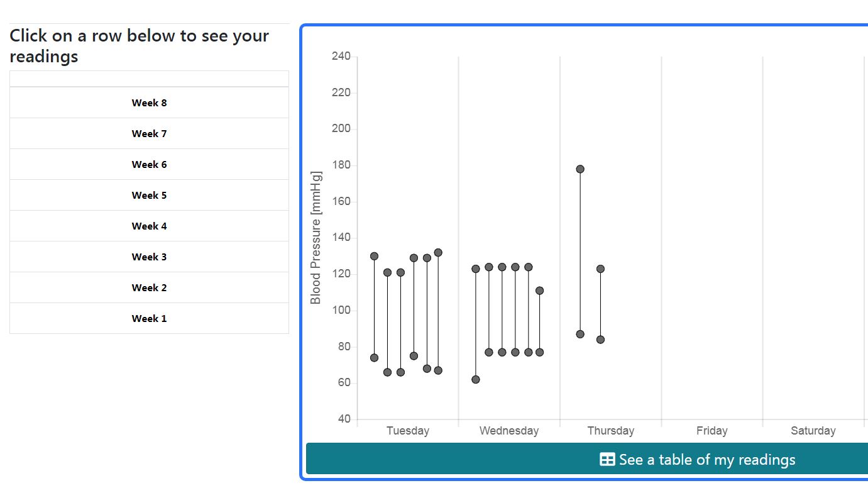Click the bottom point of Thursday's second reading

pyautogui.click(x=600, y=340)
